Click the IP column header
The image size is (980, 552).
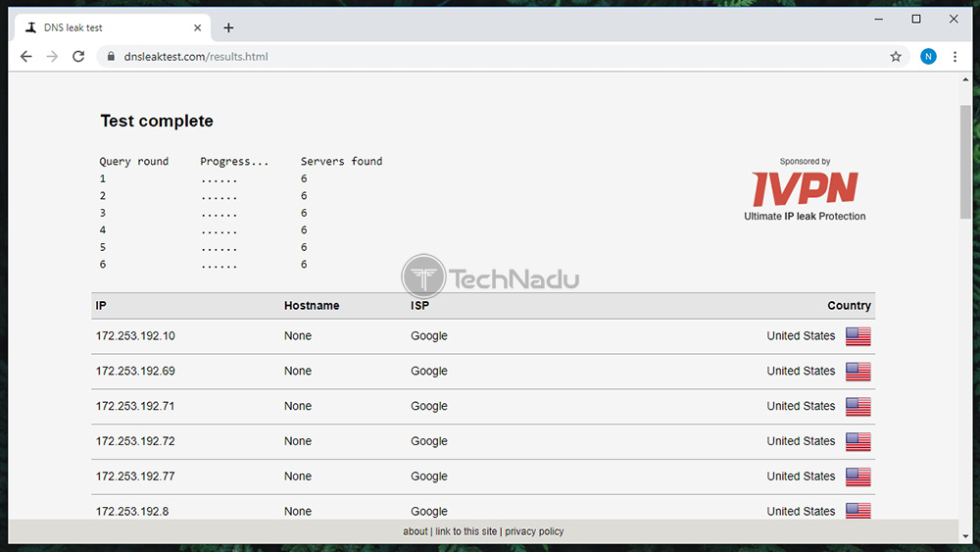coord(101,306)
